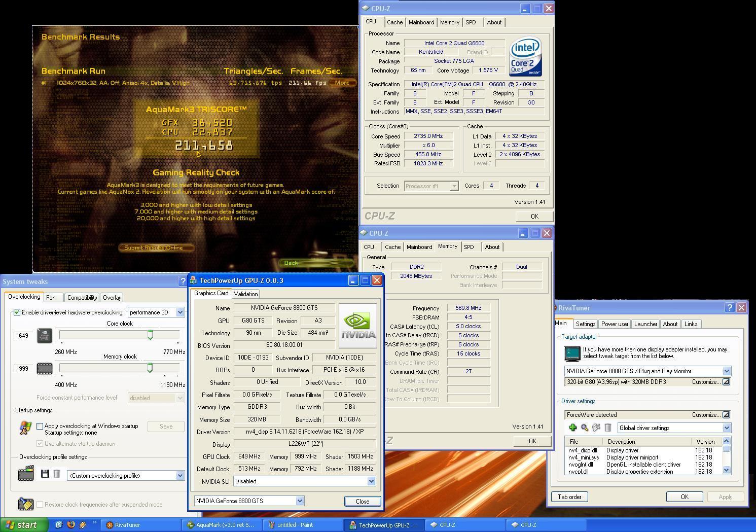Open the Start menu
Screen dimensions: 756x532
pos(24,525)
